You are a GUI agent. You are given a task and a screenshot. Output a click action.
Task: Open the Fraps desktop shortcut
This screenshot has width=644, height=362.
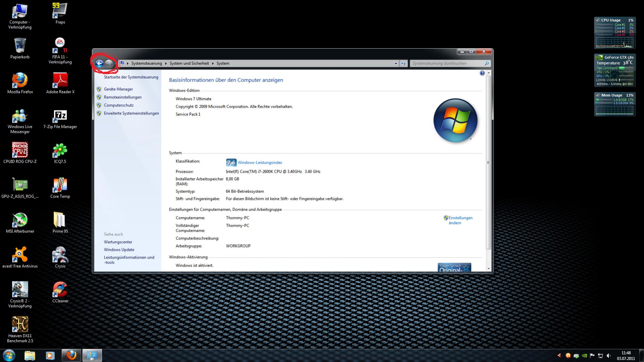tap(60, 14)
